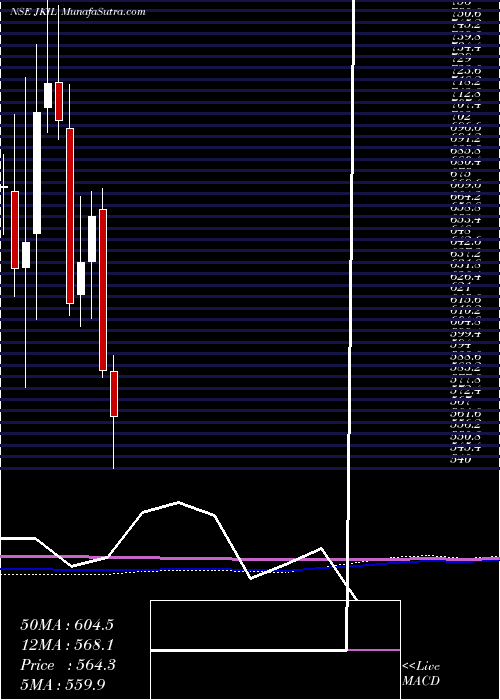
Task: Click the 540 price axis label
Action: tap(462, 459)
